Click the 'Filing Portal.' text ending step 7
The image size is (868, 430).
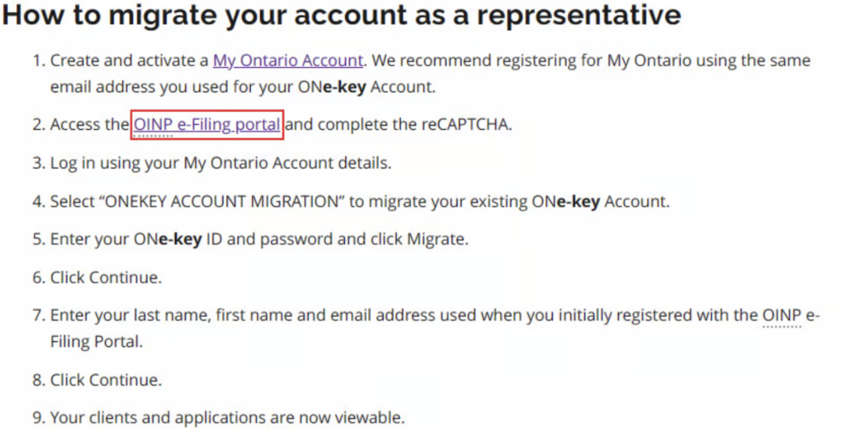pyautogui.click(x=97, y=342)
